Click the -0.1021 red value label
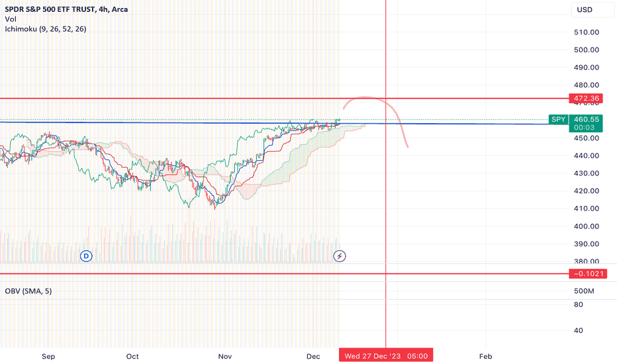Screen dimensions: 617x364 click(588, 273)
